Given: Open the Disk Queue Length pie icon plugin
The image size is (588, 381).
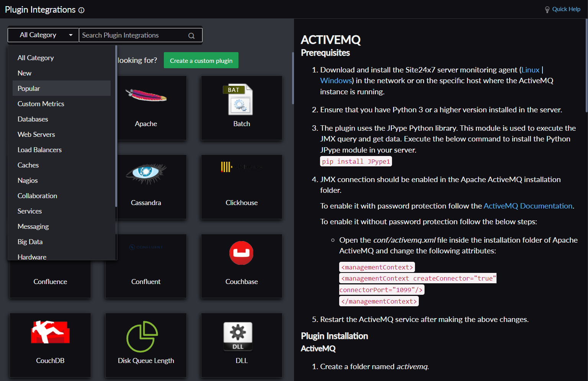Looking at the screenshot, I should pyautogui.click(x=142, y=337).
